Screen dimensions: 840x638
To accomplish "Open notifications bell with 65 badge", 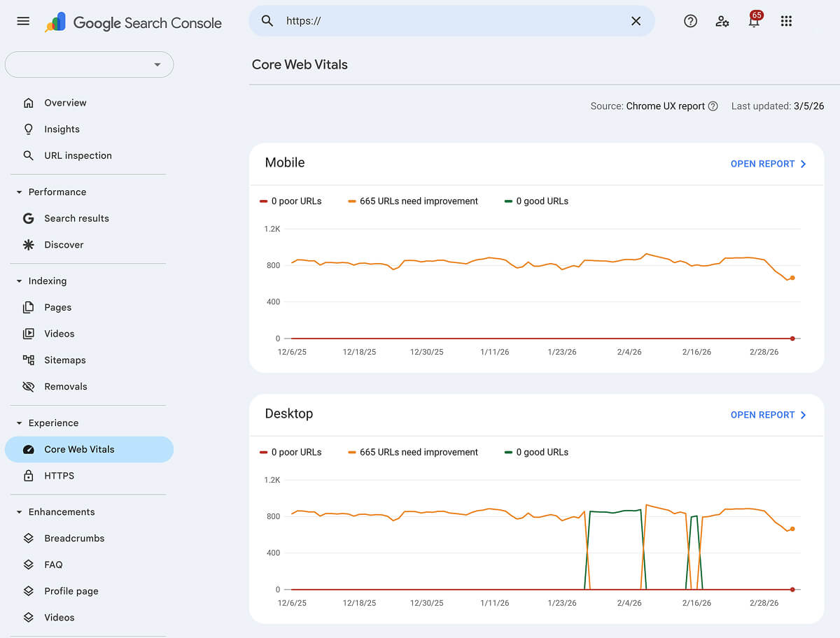I will pos(754,20).
